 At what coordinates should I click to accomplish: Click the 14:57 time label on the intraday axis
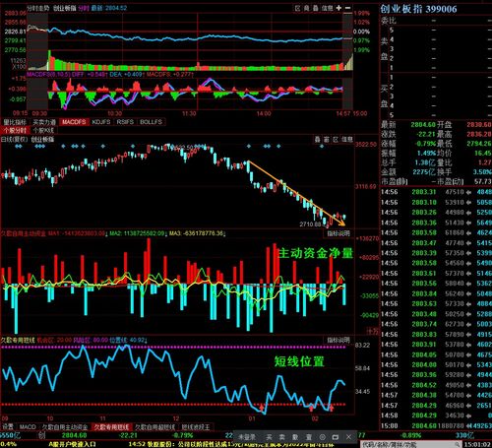click(343, 113)
